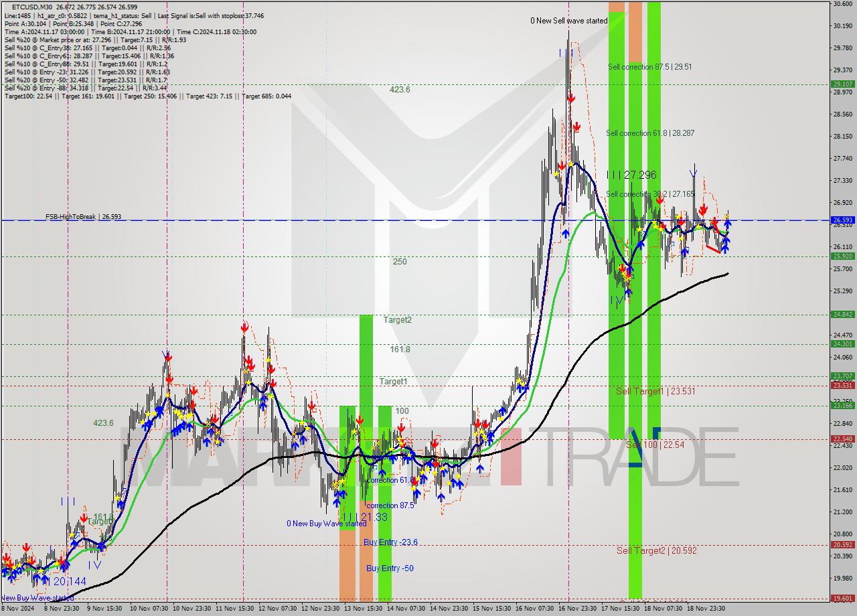Click the red 22.540 price tag
The height and width of the screenshot is (616, 857).
[842, 439]
